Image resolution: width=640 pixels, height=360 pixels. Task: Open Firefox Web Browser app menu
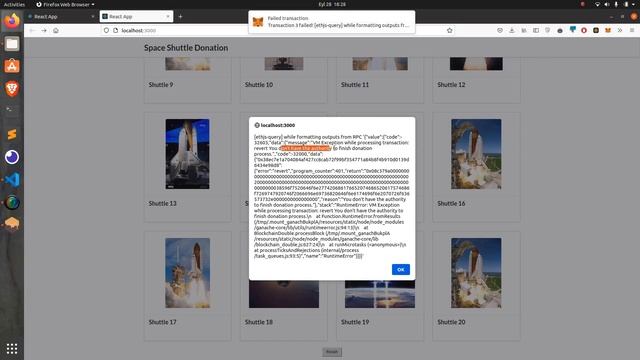pyautogui.click(x=65, y=4)
